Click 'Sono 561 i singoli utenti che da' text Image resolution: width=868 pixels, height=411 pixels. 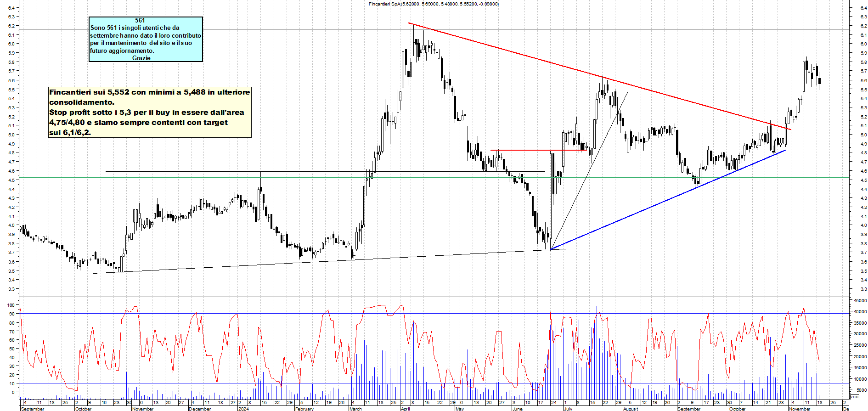[x=135, y=28]
